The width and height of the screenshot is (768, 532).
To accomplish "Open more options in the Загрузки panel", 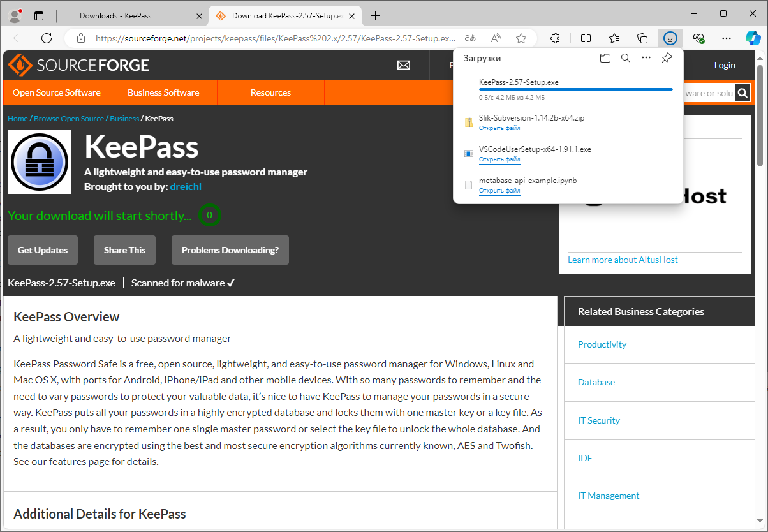I will pyautogui.click(x=646, y=58).
